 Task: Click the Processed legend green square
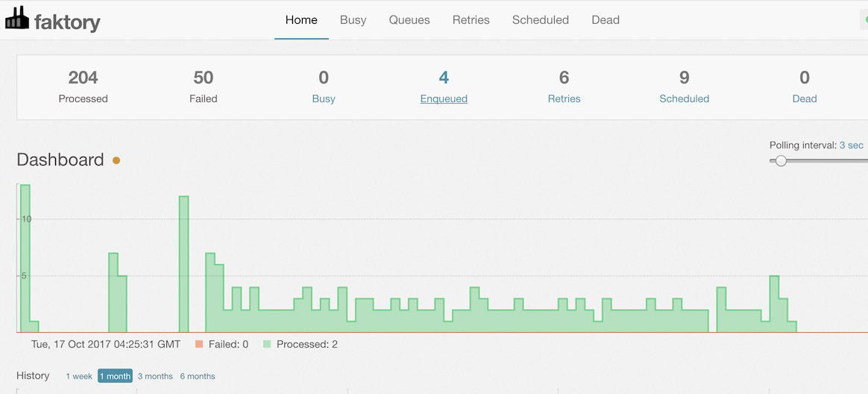coord(267,345)
